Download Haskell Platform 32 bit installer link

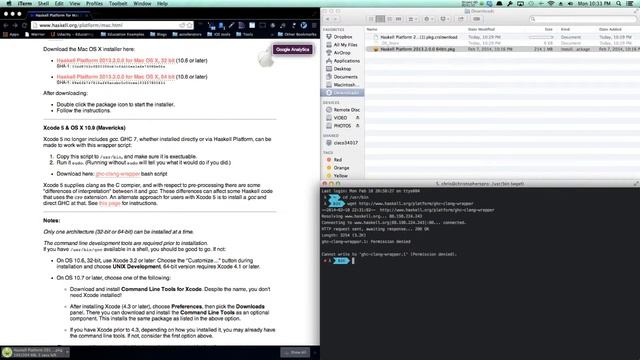(116, 60)
